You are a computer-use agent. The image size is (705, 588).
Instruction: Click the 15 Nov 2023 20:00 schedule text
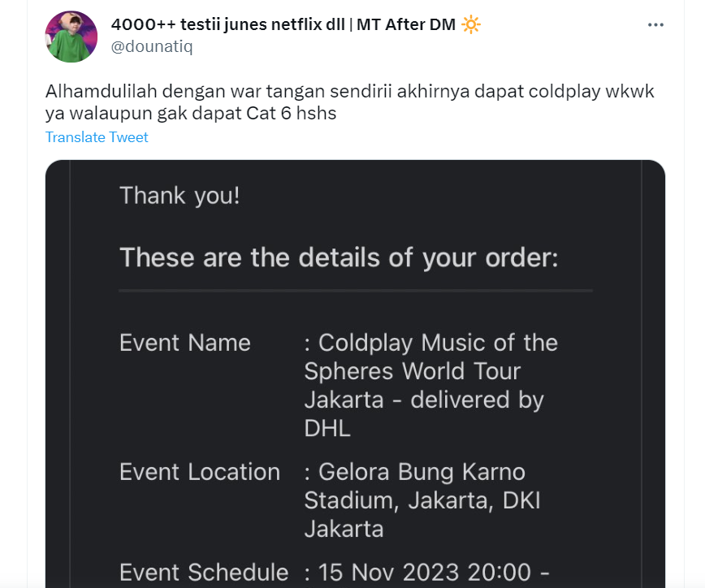coord(426,573)
